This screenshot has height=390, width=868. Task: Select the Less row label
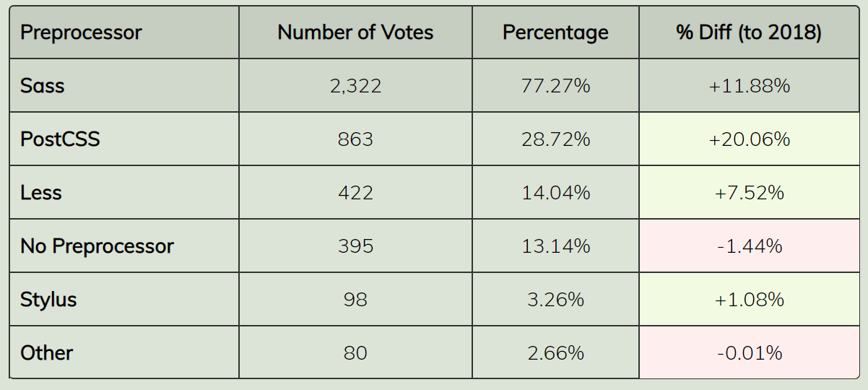41,193
